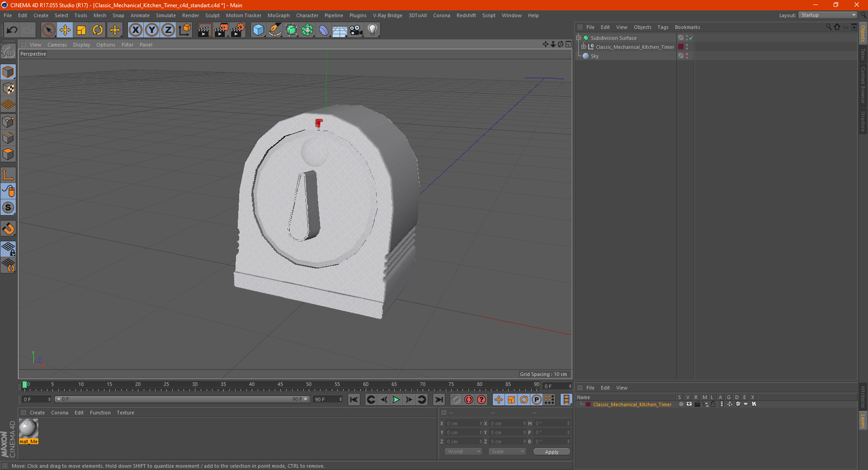Open material manager Texture menu

tap(125, 413)
